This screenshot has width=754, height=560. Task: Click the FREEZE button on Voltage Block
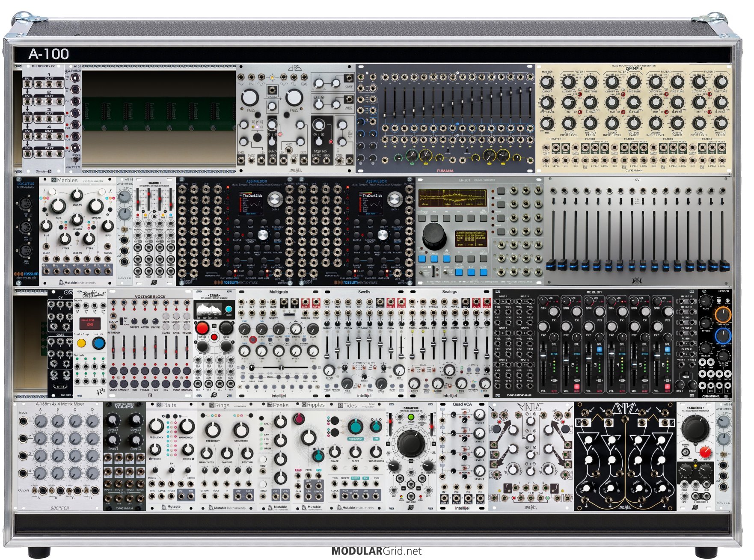145,383
